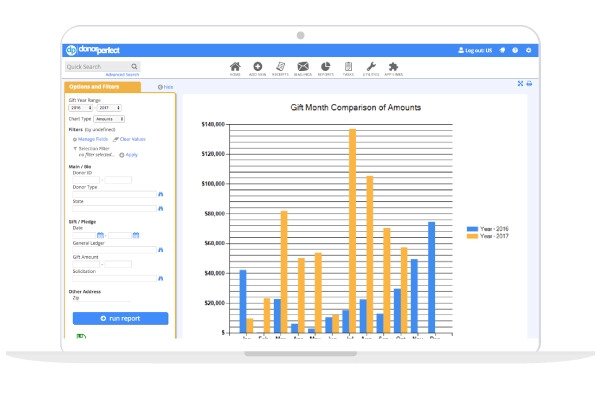This screenshot has height=400, width=600.
Task: Select the Options and Filters tab
Action: coord(102,87)
